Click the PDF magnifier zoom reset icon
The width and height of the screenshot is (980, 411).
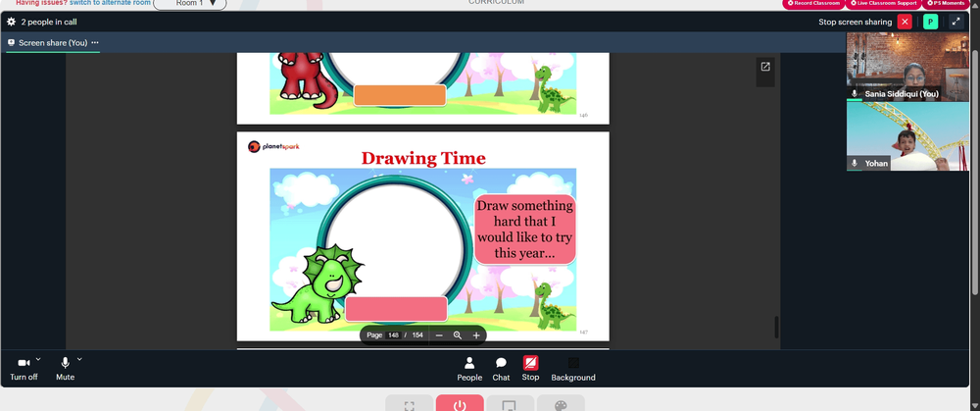tap(458, 335)
